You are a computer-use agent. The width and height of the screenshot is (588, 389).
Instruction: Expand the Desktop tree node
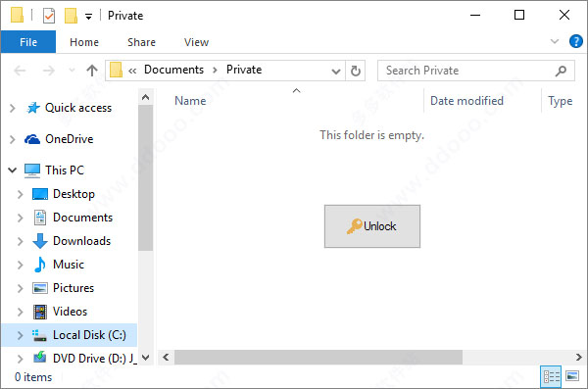coord(21,194)
